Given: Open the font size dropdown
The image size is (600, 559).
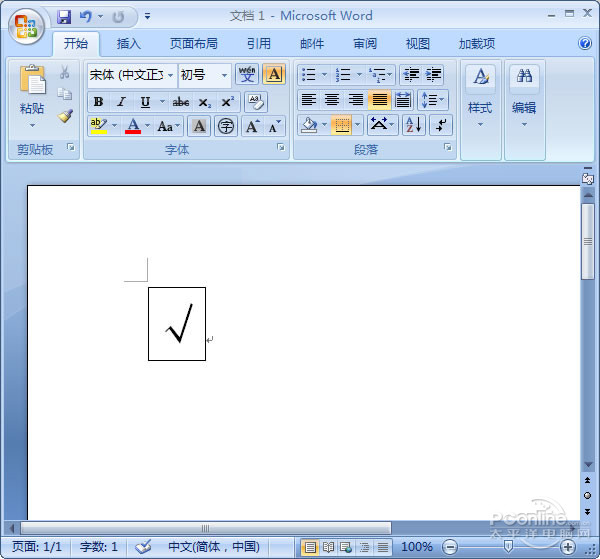Looking at the screenshot, I should pyautogui.click(x=223, y=75).
